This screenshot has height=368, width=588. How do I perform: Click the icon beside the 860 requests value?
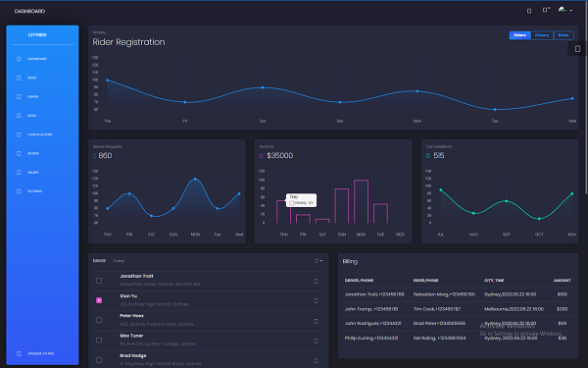94,156
